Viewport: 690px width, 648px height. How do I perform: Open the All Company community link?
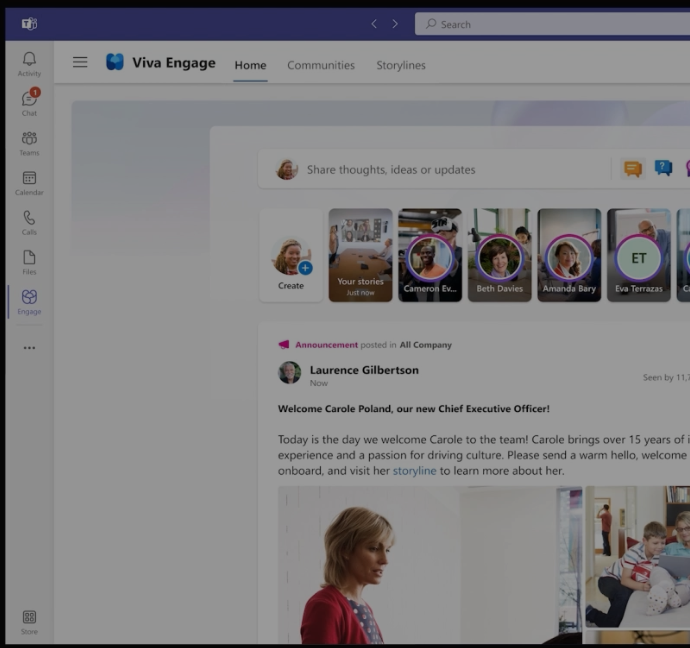click(x=426, y=345)
